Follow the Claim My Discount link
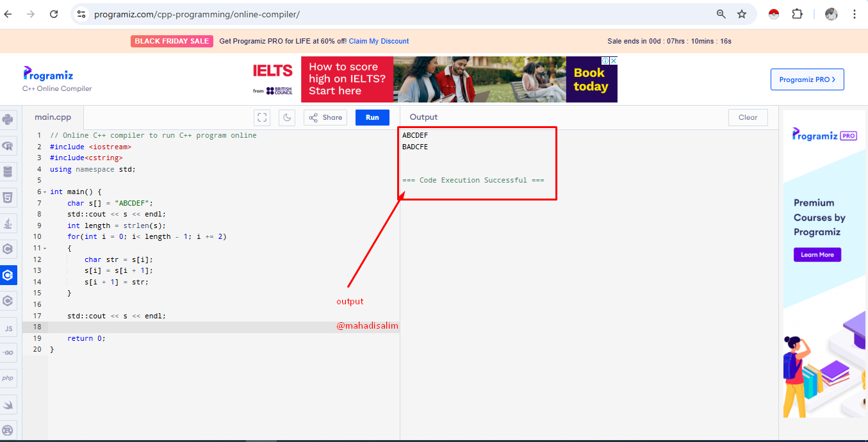This screenshot has width=868, height=442. coord(379,41)
